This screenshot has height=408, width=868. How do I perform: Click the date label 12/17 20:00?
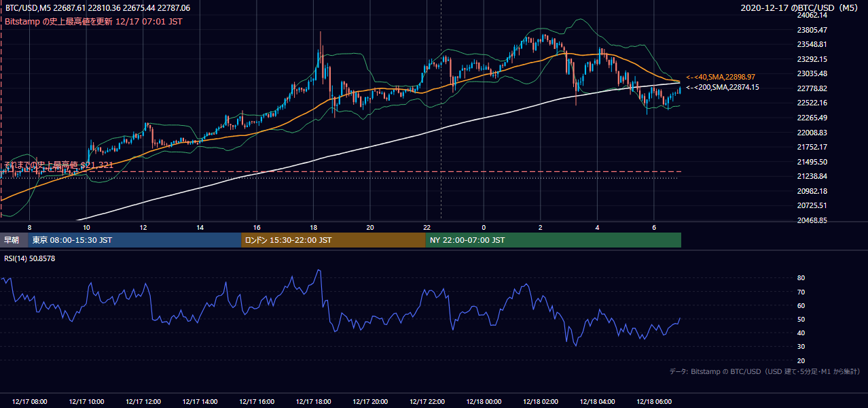[x=370, y=402]
